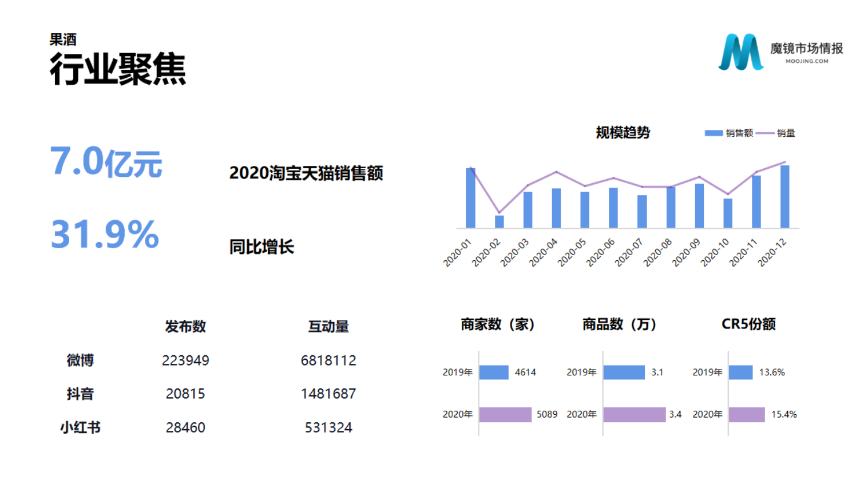This screenshot has height=488, width=868.
Task: Click the 小红书 row label
Action: point(80,427)
